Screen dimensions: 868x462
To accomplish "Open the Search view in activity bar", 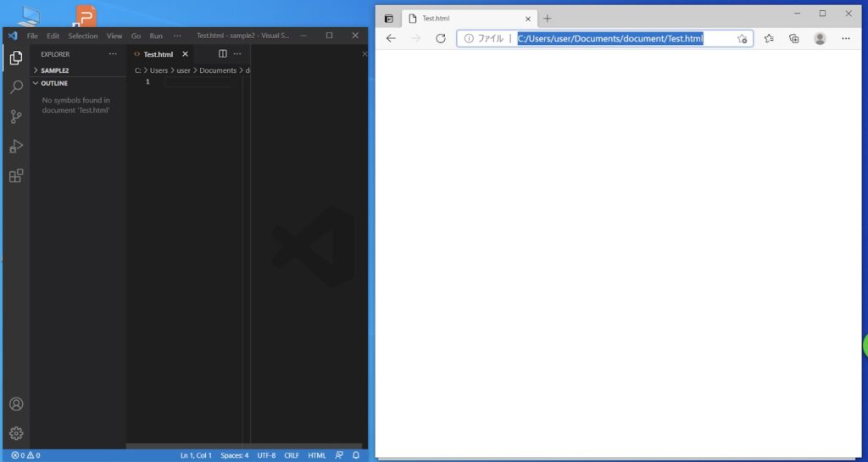I will coord(15,87).
